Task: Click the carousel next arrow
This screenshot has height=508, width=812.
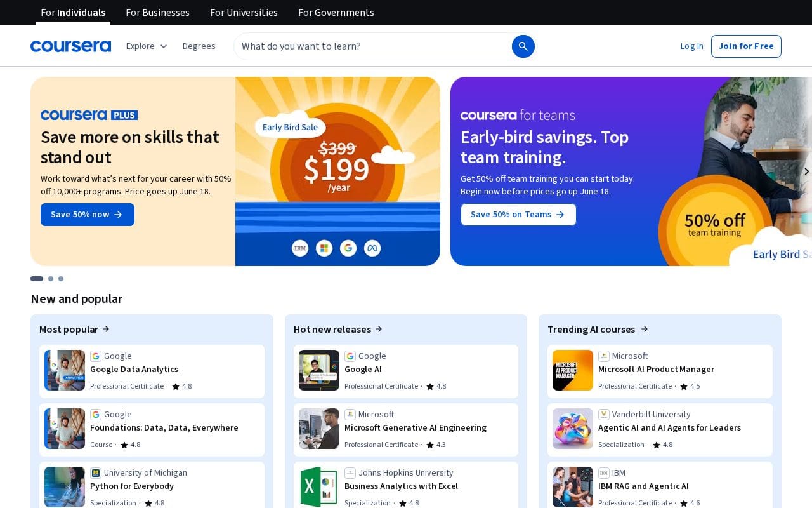Action: (x=806, y=171)
